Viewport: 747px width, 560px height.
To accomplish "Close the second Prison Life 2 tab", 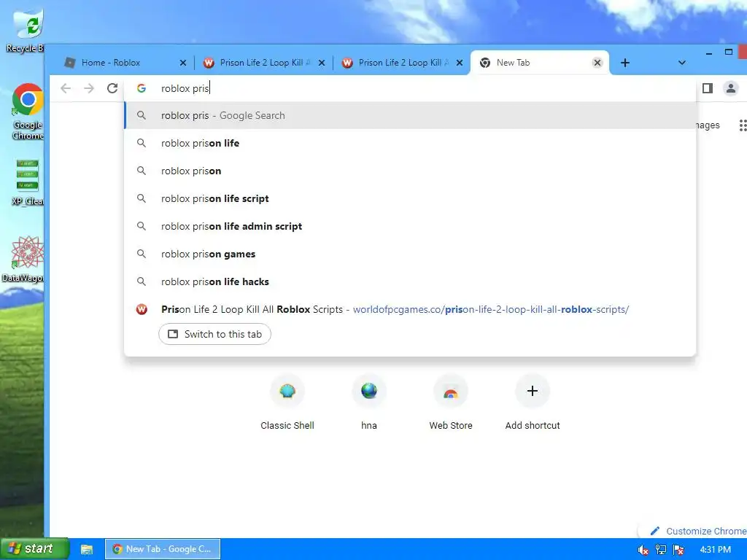I will coord(460,63).
